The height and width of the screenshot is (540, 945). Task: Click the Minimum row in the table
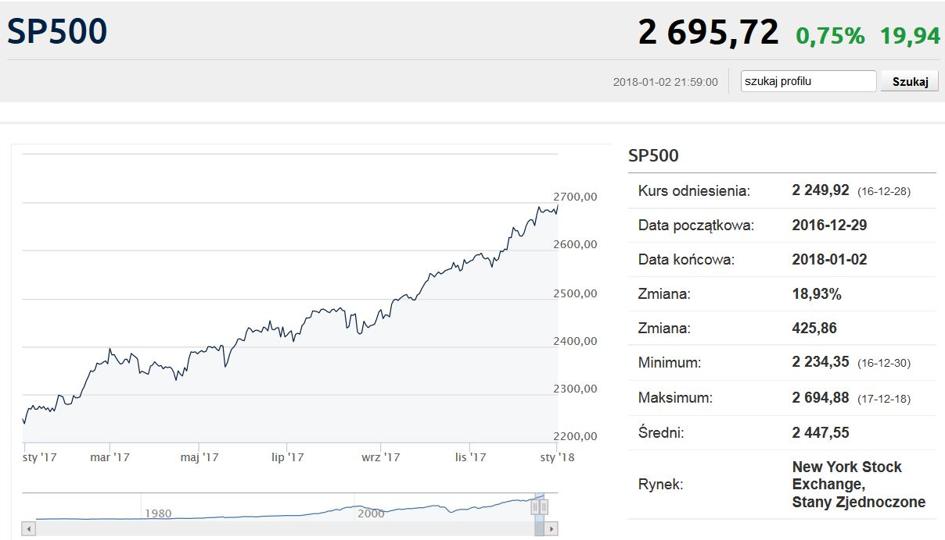click(x=782, y=363)
